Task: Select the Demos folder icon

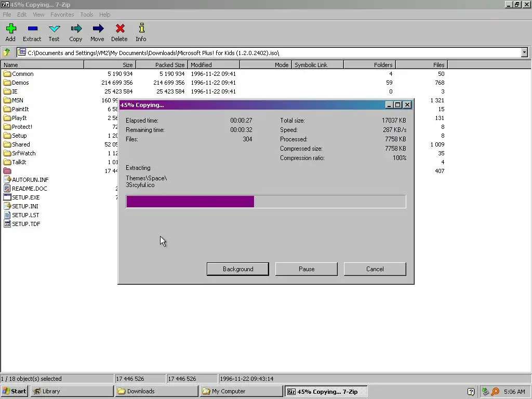Action: (7, 83)
